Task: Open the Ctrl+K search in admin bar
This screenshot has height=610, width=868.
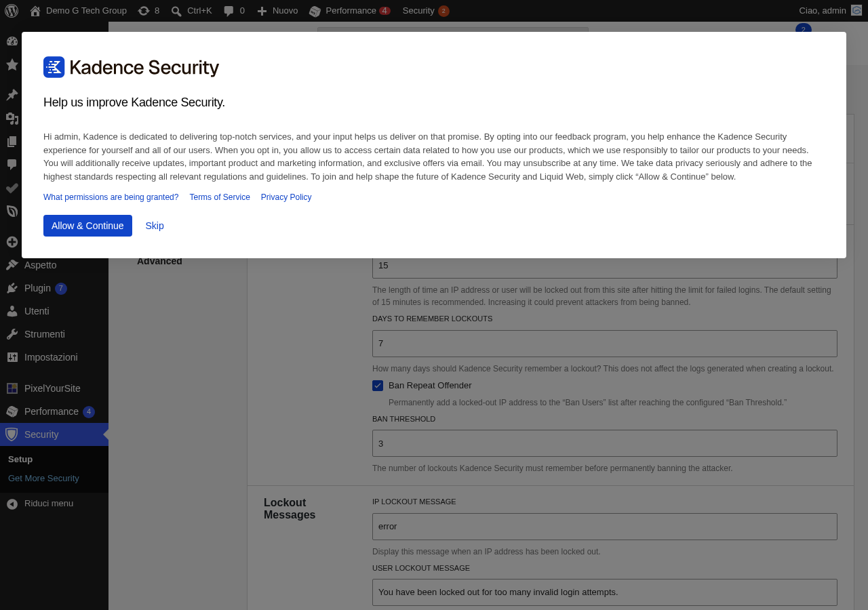Action: click(191, 11)
